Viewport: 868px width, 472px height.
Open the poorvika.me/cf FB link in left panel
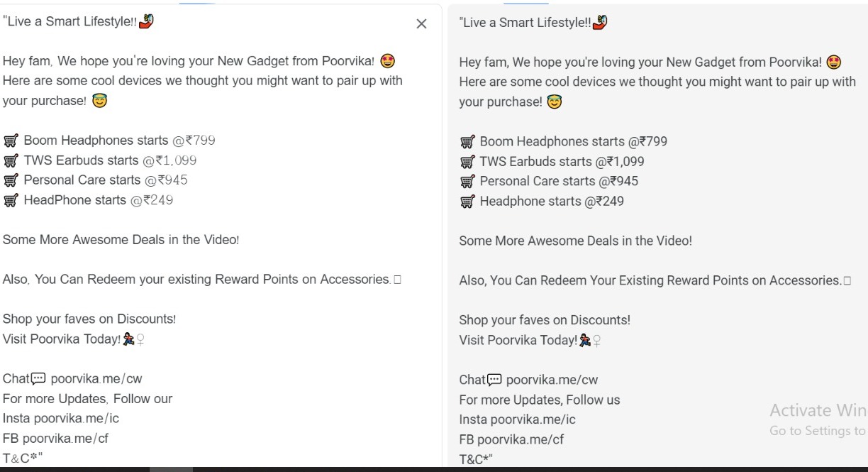click(x=69, y=438)
